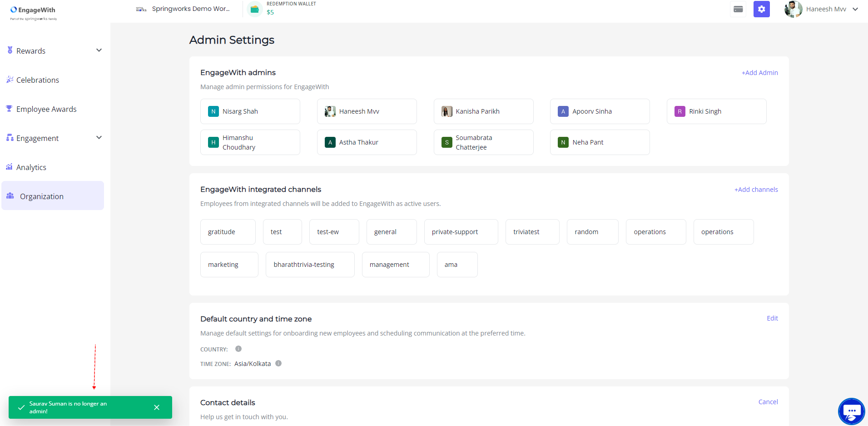Select the Haneesh Mvv admin card
The height and width of the screenshot is (426, 868).
point(367,111)
